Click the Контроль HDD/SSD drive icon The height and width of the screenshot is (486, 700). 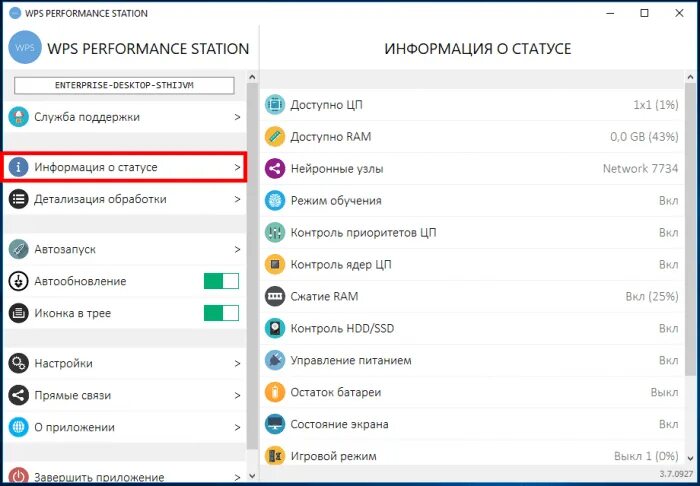pyautogui.click(x=275, y=328)
